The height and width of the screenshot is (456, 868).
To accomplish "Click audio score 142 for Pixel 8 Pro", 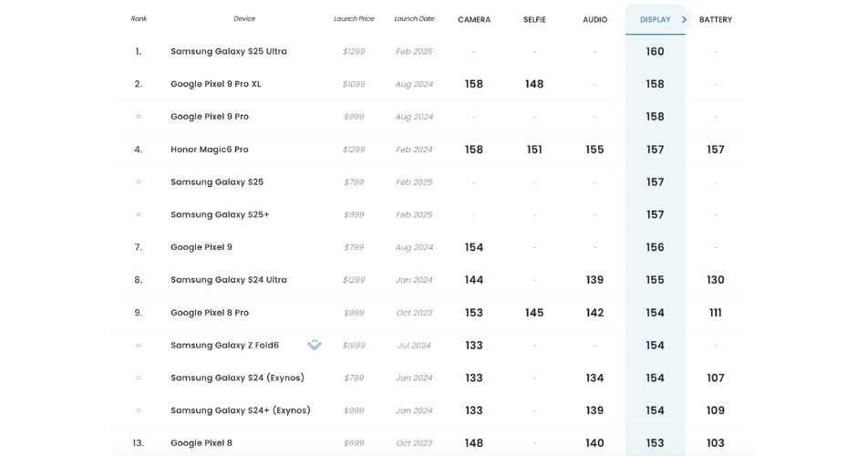I will pyautogui.click(x=594, y=313).
